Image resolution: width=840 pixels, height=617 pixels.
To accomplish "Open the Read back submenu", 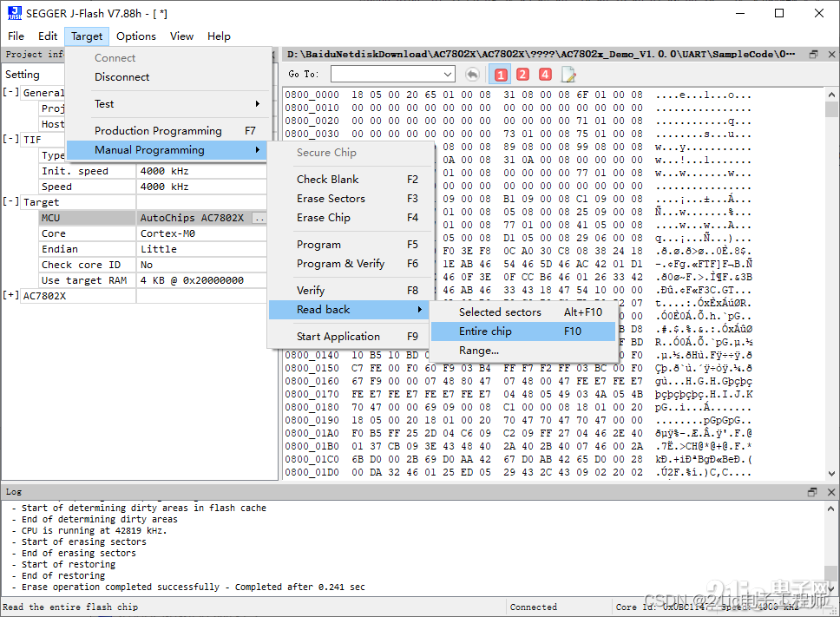I will (x=349, y=310).
